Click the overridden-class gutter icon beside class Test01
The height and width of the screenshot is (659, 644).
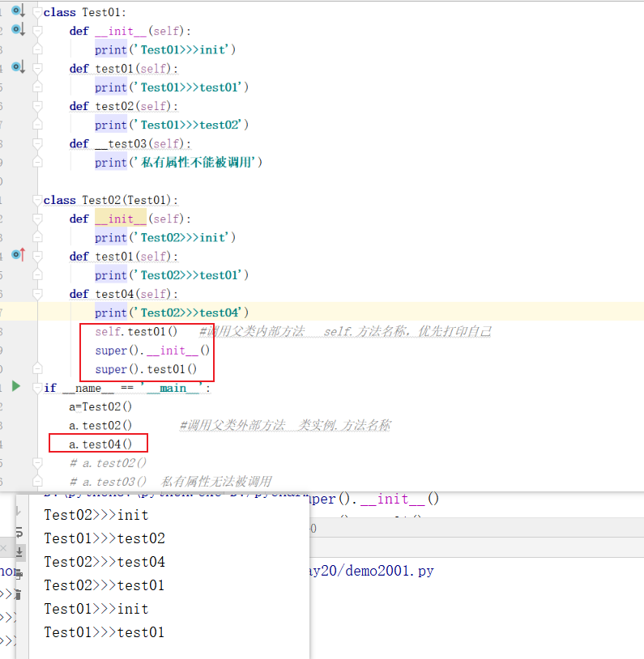pos(18,11)
